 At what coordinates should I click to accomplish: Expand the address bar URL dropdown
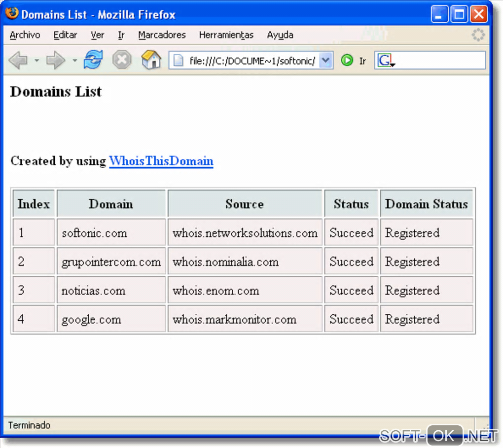pos(325,60)
